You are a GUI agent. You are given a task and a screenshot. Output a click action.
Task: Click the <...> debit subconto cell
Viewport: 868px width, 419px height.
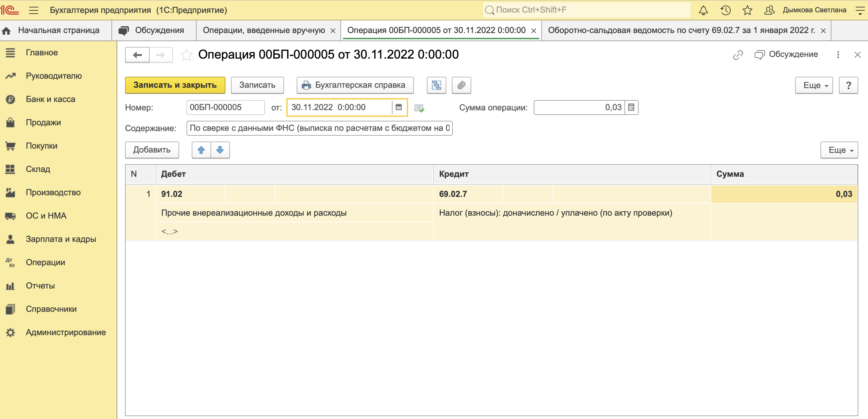(x=294, y=232)
